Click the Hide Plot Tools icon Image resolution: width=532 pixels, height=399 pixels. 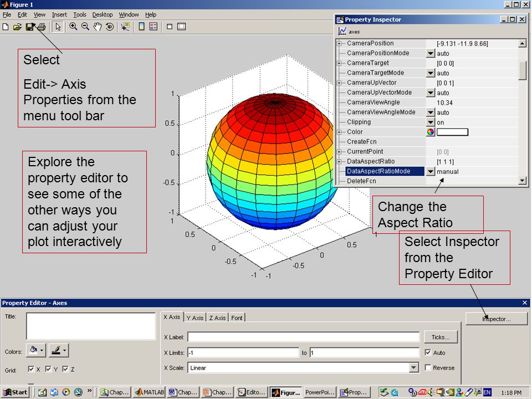170,27
